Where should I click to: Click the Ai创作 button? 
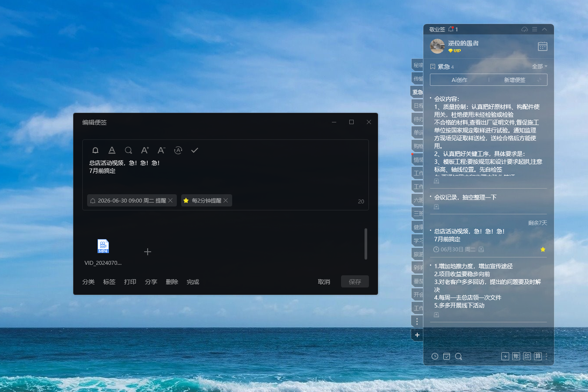(x=459, y=80)
